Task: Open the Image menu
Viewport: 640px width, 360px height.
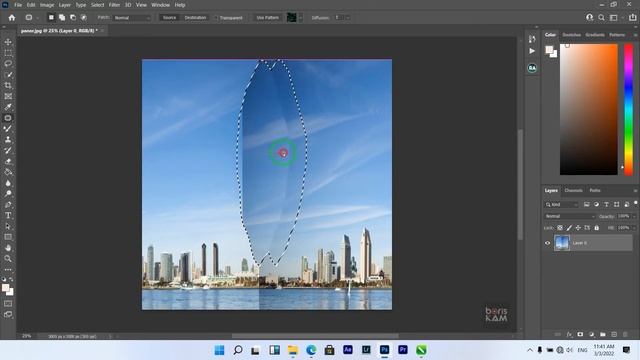Action: coord(47,5)
